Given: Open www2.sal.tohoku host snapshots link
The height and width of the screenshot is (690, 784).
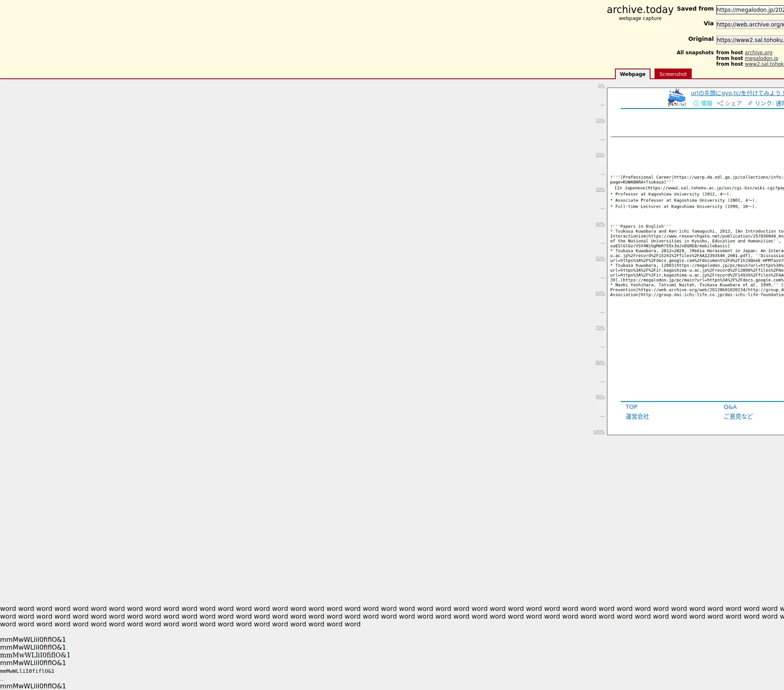Looking at the screenshot, I should click(764, 64).
